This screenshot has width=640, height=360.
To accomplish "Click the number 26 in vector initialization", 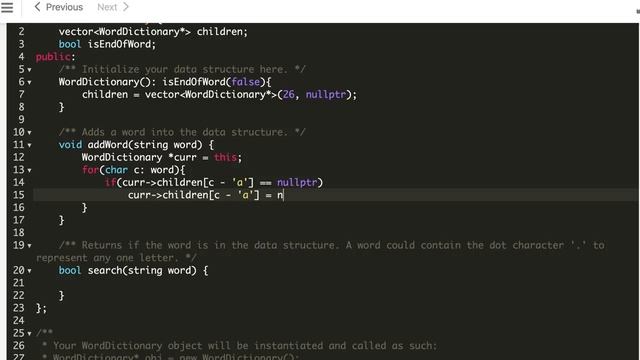I will point(289,94).
